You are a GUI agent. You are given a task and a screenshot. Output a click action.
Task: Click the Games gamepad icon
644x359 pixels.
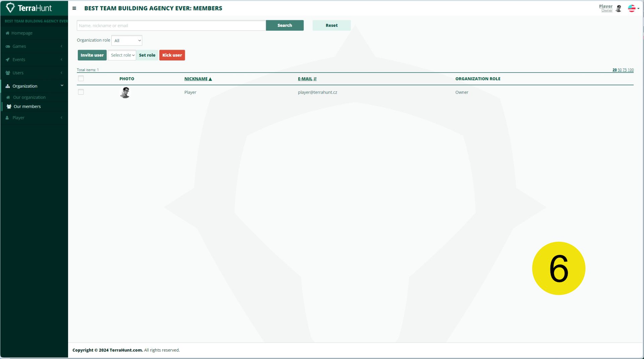[8, 46]
